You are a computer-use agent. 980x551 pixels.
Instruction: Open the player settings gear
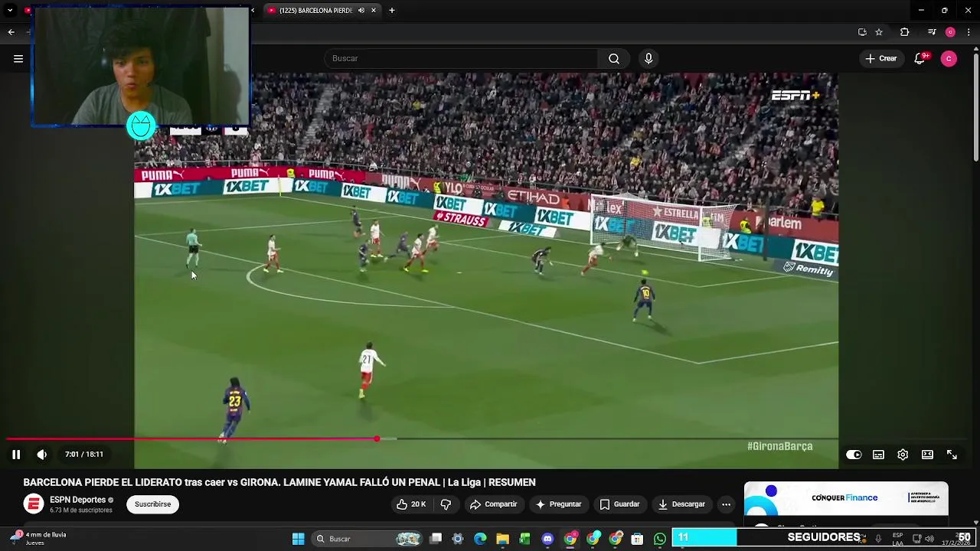(x=903, y=455)
